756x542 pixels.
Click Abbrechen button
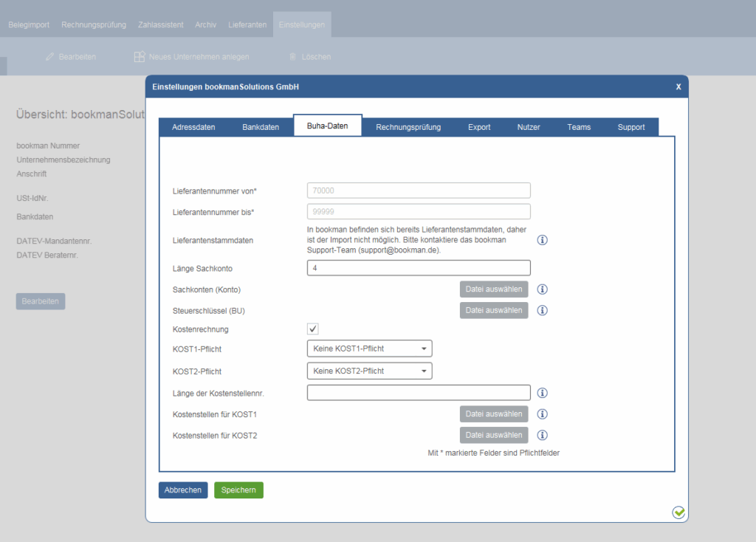(x=183, y=490)
